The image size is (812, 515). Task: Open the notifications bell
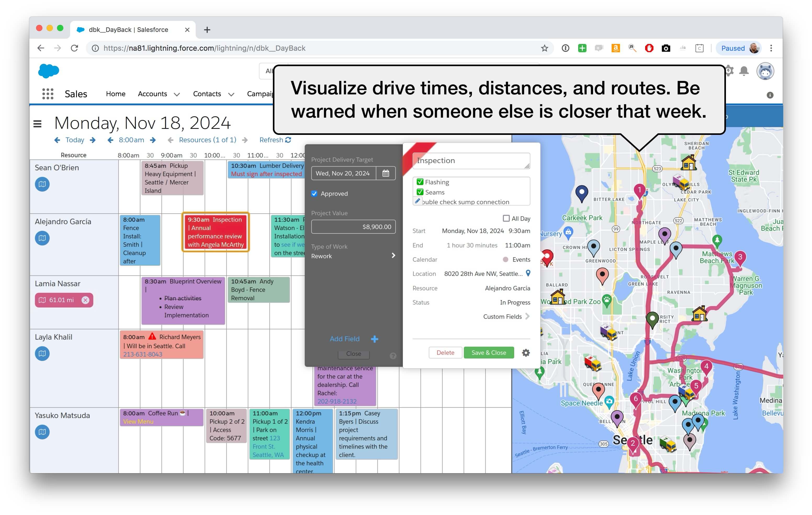tap(744, 71)
